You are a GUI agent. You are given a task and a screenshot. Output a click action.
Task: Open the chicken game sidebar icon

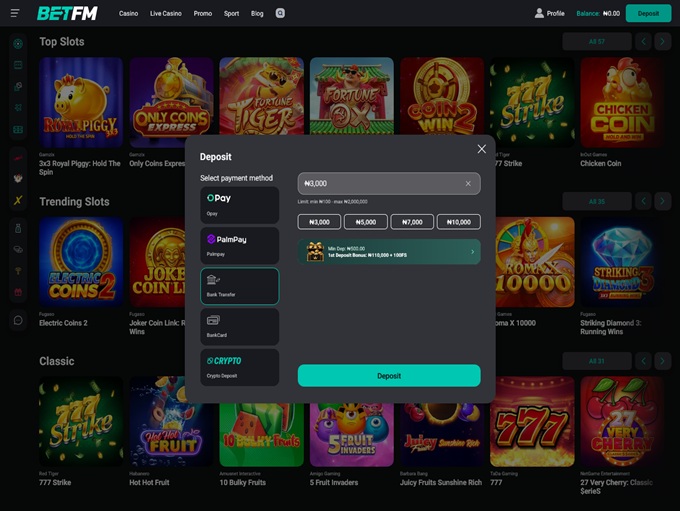click(18, 178)
